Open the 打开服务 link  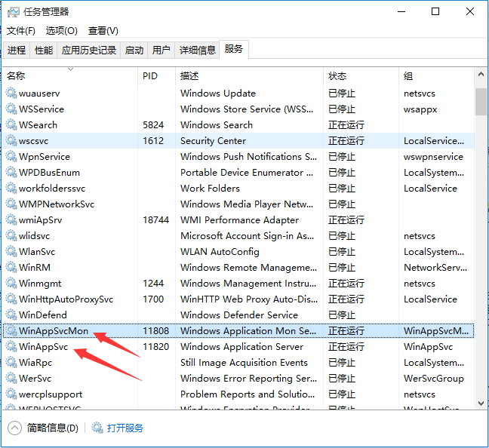point(125,428)
